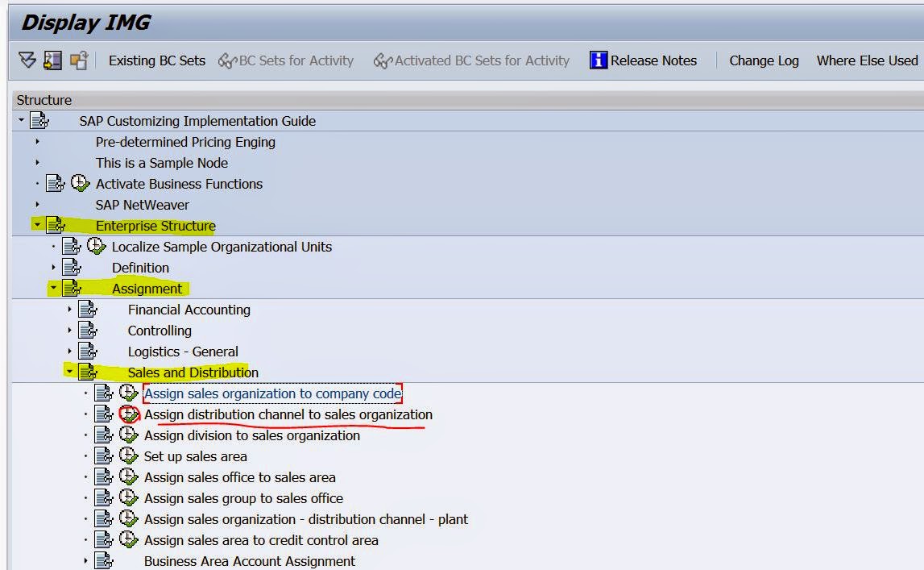The height and width of the screenshot is (570, 924).
Task: Collapse the Sales and Distribution node
Action: 69,372
